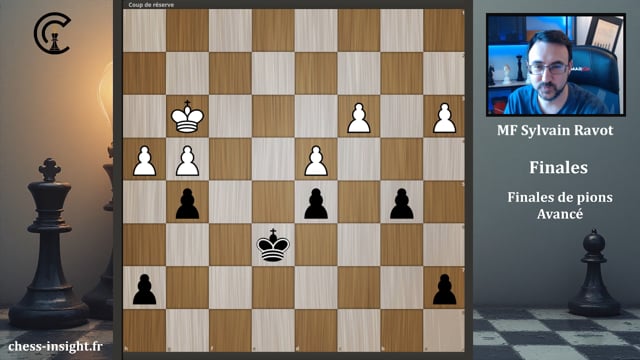The height and width of the screenshot is (360, 640).
Task: Open the chess-insight.fr website text
Action: click(56, 347)
